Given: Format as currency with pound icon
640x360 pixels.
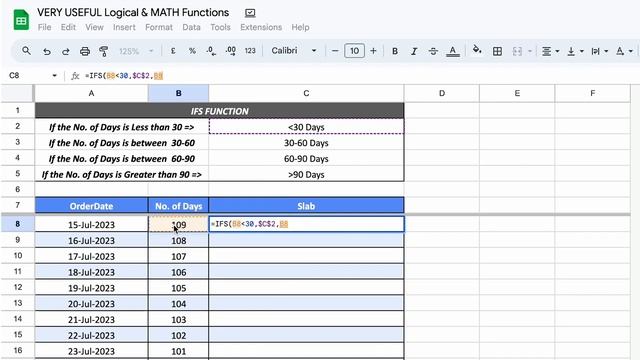Looking at the screenshot, I should pos(173,51).
